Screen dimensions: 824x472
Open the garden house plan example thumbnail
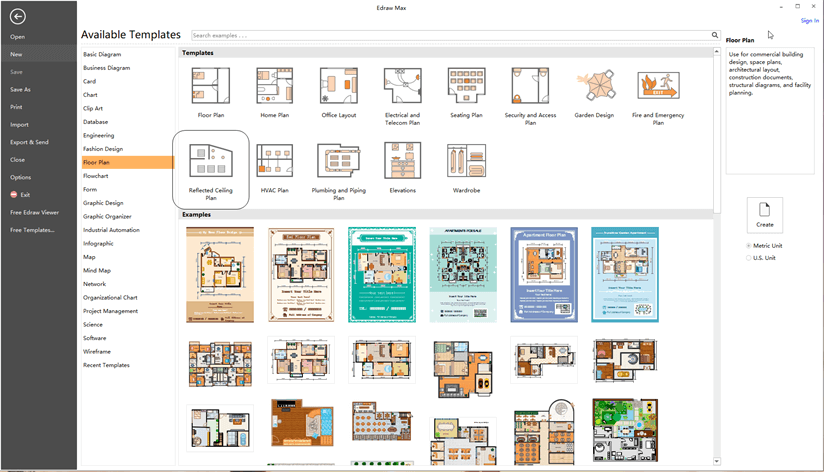tap(625, 430)
